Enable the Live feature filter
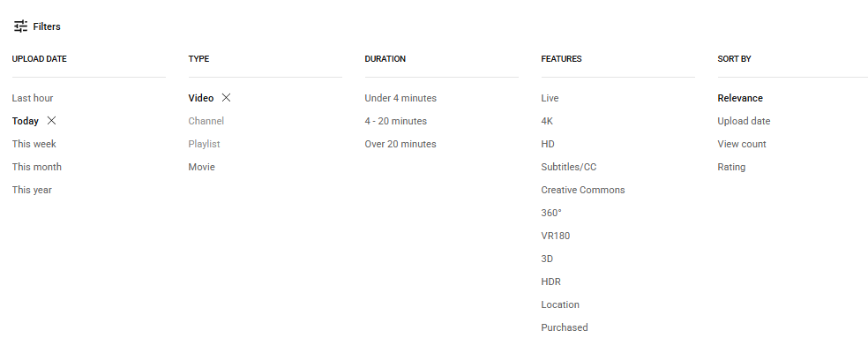The width and height of the screenshot is (868, 353). [x=550, y=98]
